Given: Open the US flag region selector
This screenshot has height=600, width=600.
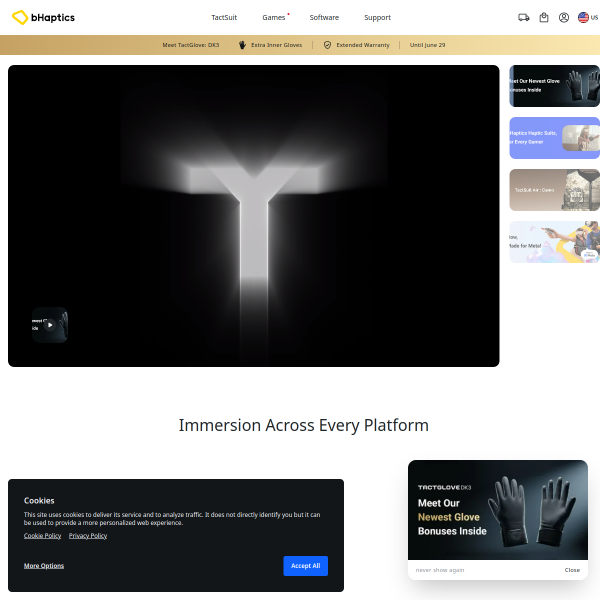Looking at the screenshot, I should click(588, 17).
